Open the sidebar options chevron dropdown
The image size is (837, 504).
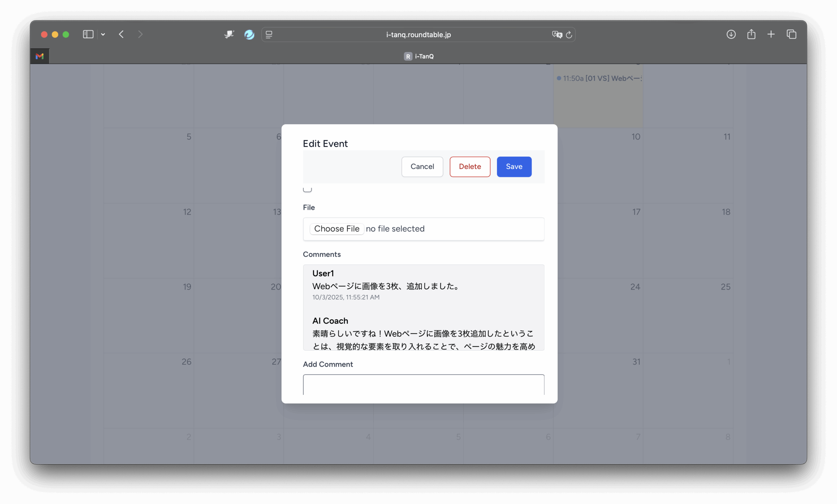pos(103,34)
